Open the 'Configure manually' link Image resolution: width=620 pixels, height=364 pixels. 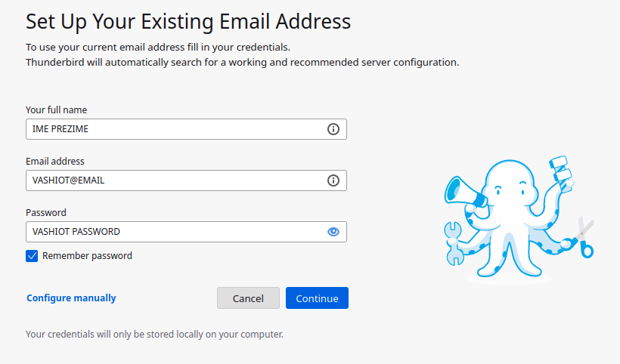(71, 298)
